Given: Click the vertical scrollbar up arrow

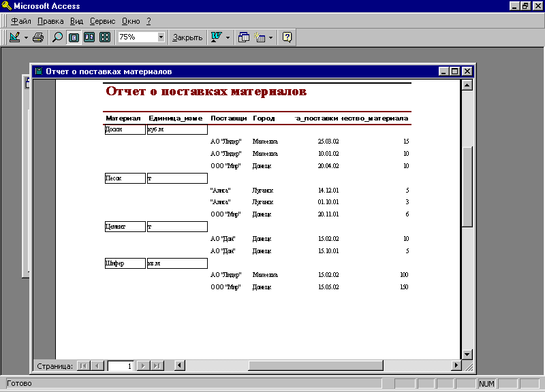Looking at the screenshot, I should pos(467,85).
